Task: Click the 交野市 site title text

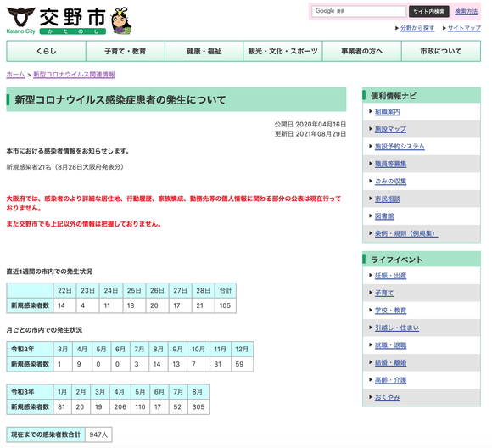Action: [x=73, y=17]
